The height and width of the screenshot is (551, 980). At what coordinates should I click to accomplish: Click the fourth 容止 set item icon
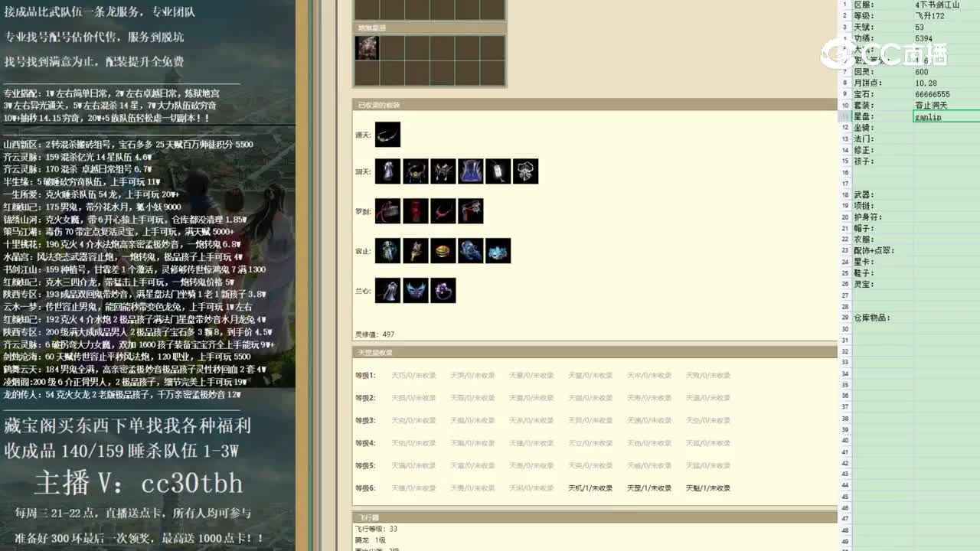click(470, 251)
